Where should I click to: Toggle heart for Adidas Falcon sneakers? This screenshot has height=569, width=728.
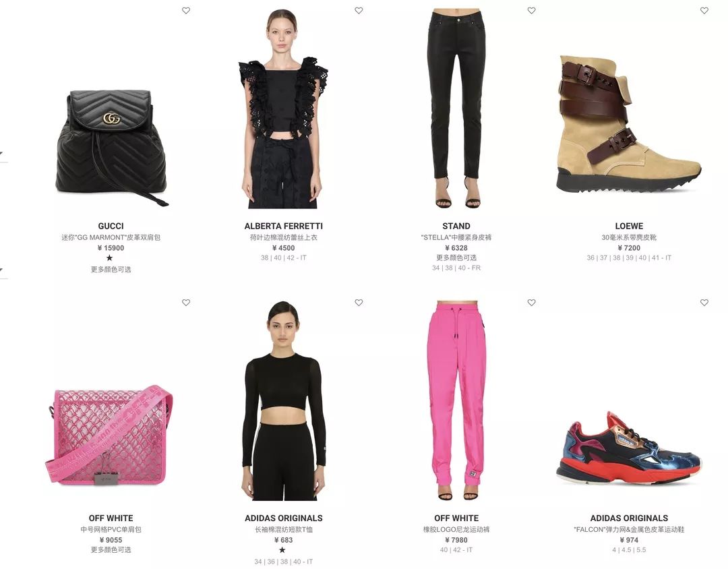(704, 303)
